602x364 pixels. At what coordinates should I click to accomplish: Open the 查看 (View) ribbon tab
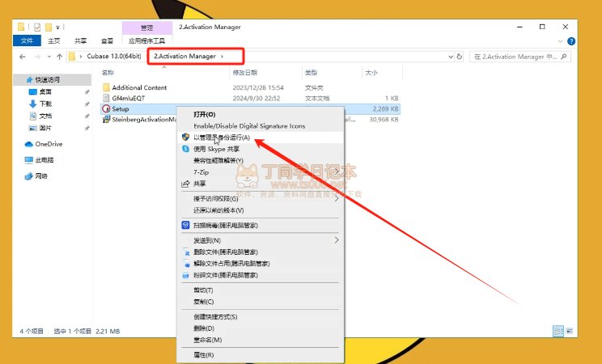pyautogui.click(x=107, y=40)
